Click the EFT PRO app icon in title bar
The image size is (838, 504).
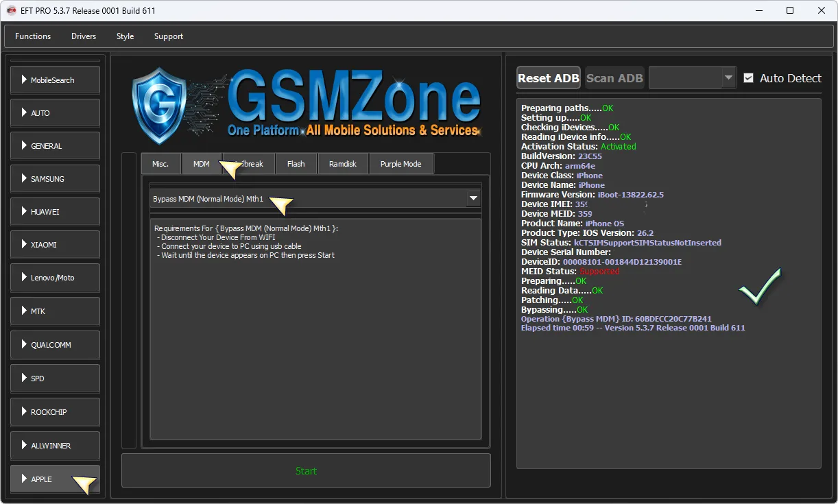point(11,11)
